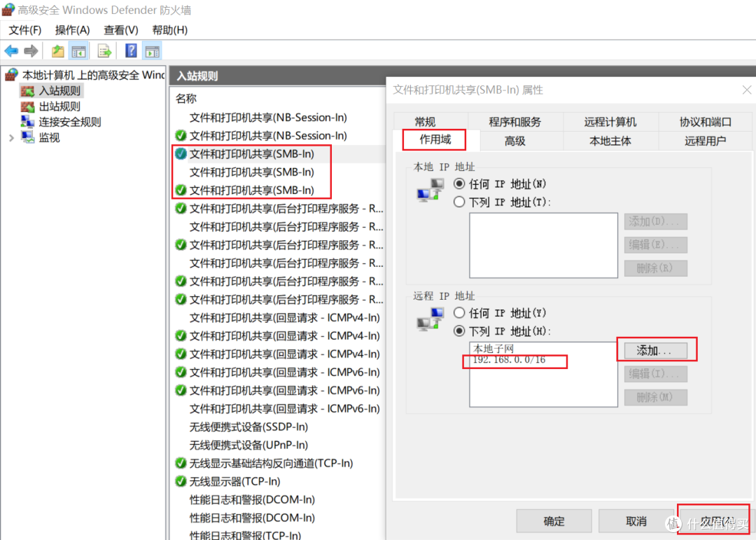
Task: Click green check icon of 无线显示器(TCP-In)
Action: 181,481
